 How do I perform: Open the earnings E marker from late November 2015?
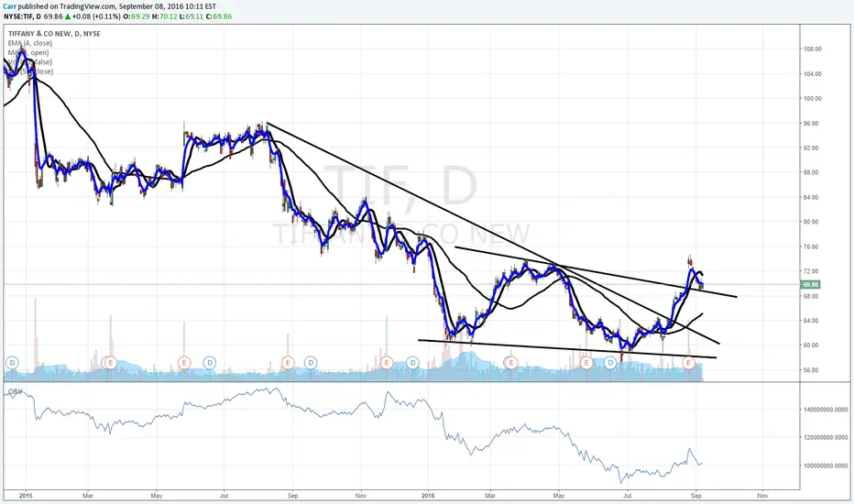(387, 362)
